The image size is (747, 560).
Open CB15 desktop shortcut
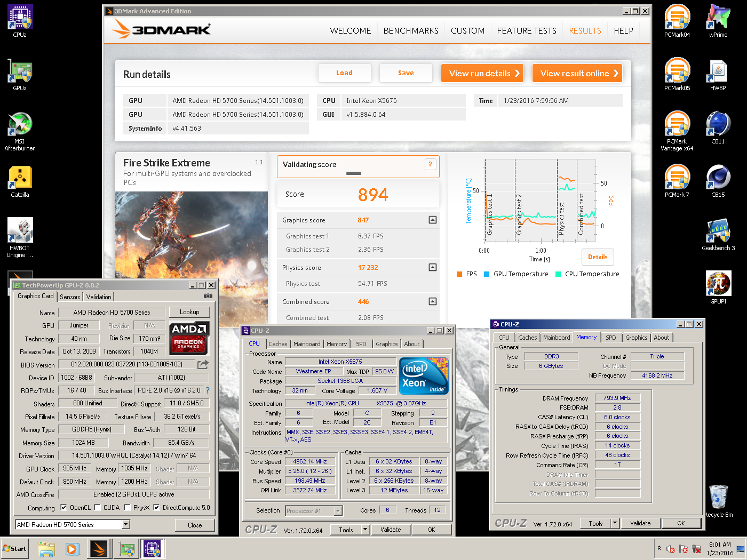[718, 181]
